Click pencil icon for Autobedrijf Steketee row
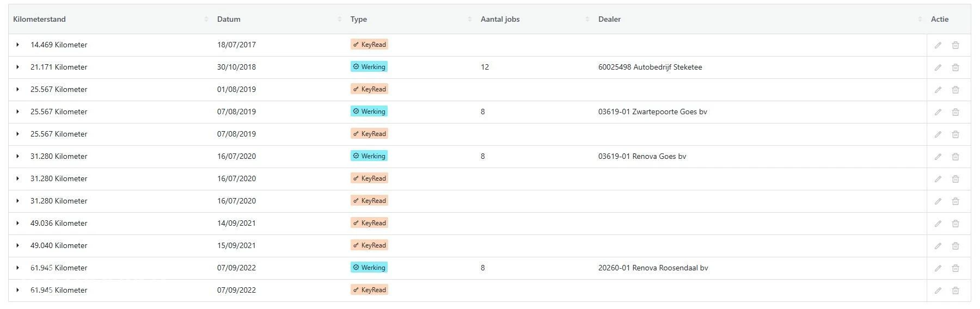 [x=938, y=67]
